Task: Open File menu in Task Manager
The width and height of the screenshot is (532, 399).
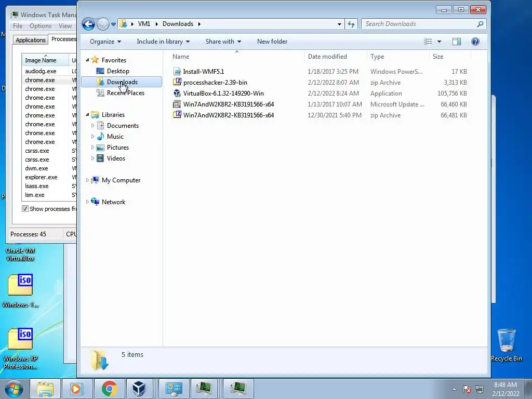Action: point(18,26)
